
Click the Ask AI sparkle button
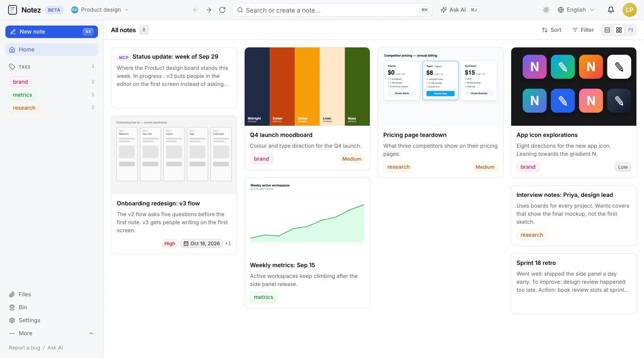459,10
